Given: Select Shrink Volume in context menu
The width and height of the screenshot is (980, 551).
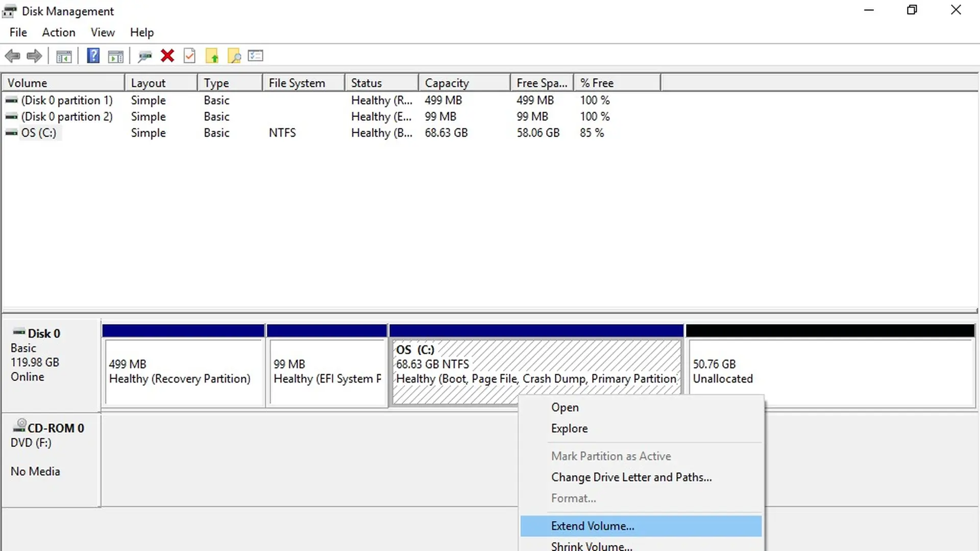Looking at the screenshot, I should coord(641,544).
